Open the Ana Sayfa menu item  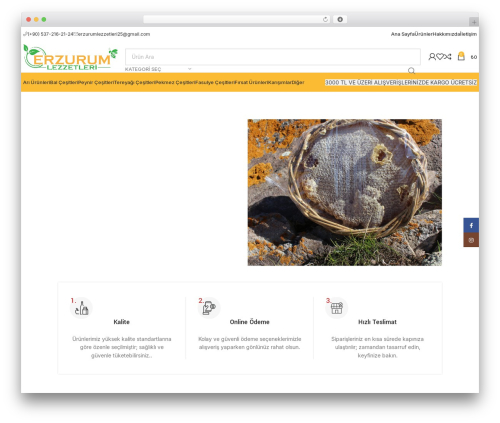tap(403, 34)
